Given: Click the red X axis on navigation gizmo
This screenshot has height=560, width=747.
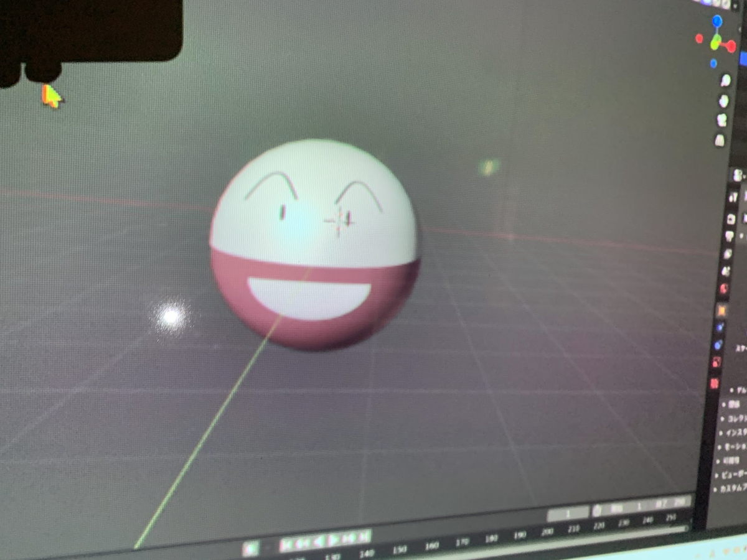Looking at the screenshot, I should point(731,46).
